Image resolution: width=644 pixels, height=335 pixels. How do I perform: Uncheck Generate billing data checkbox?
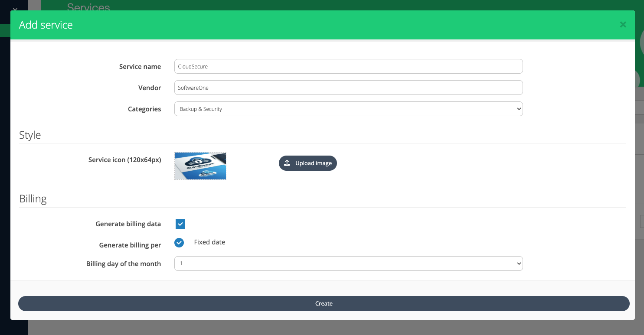(x=180, y=224)
